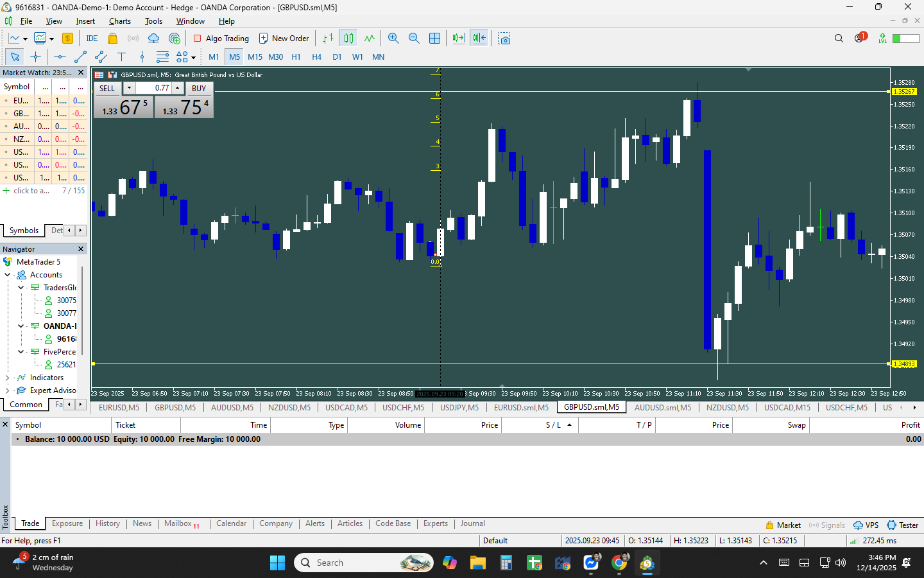Click the yellow dollar Market Watch icon
Screen dimensions: 924x578
67,39
